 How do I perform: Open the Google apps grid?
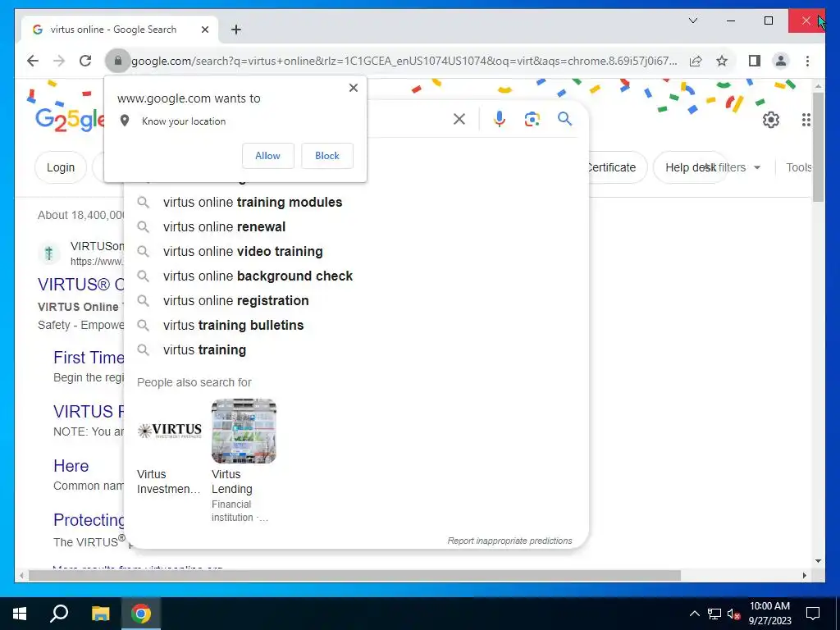[x=806, y=120]
